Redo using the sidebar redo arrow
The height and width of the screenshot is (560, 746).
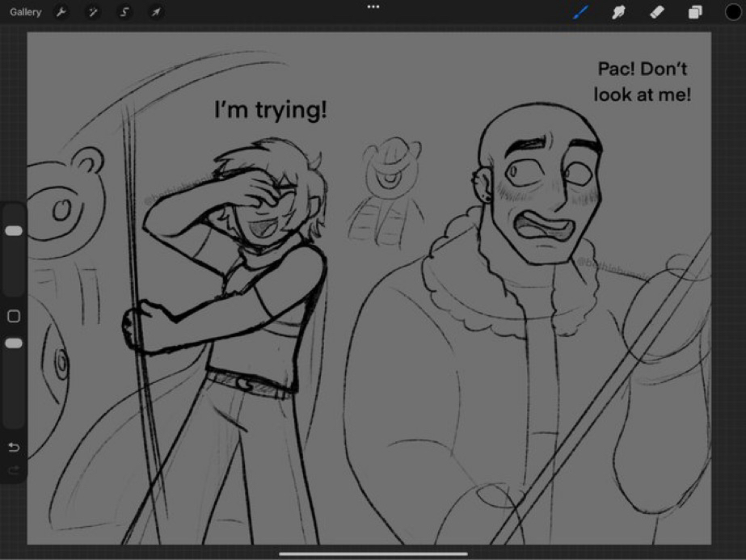14,469
